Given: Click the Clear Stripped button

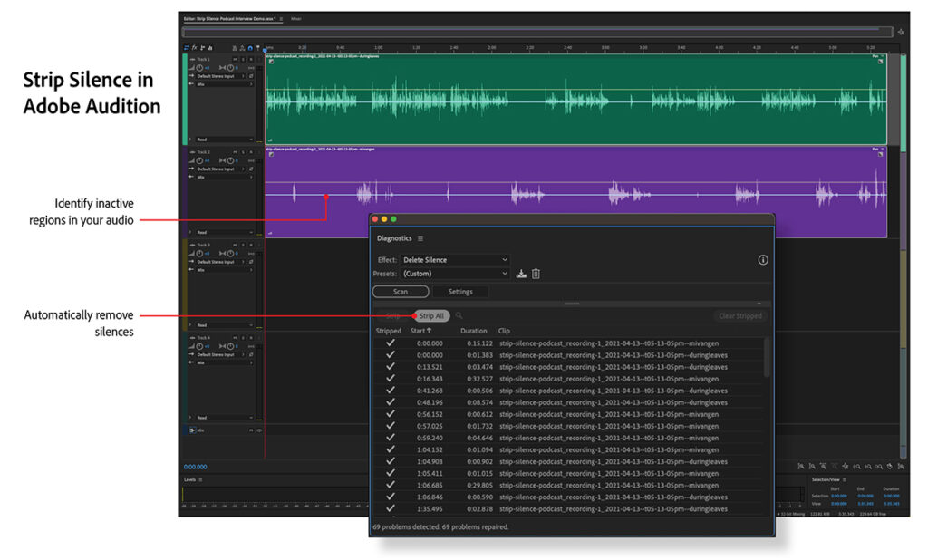Looking at the screenshot, I should pos(739,316).
